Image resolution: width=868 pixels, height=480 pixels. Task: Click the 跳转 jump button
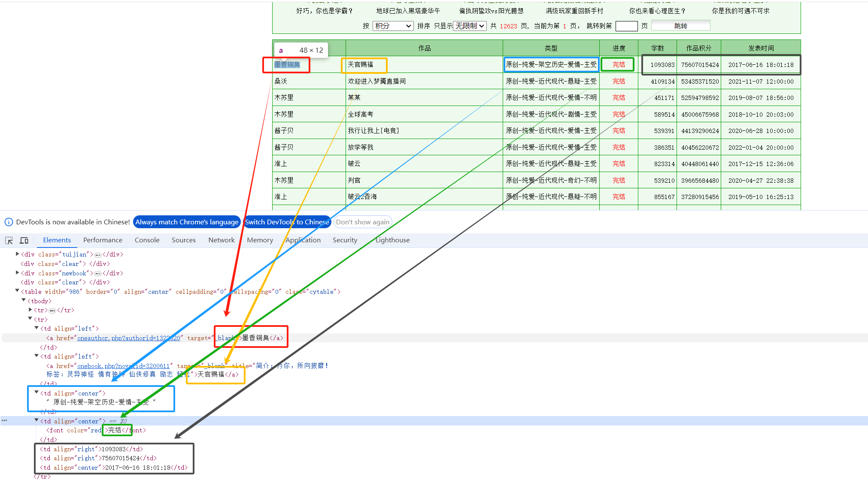coord(680,26)
